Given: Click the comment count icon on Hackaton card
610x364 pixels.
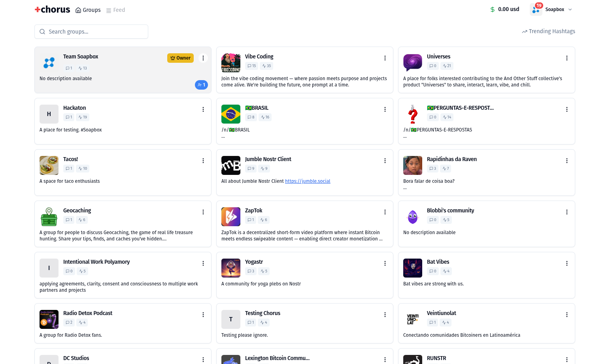Looking at the screenshot, I should pos(68,117).
